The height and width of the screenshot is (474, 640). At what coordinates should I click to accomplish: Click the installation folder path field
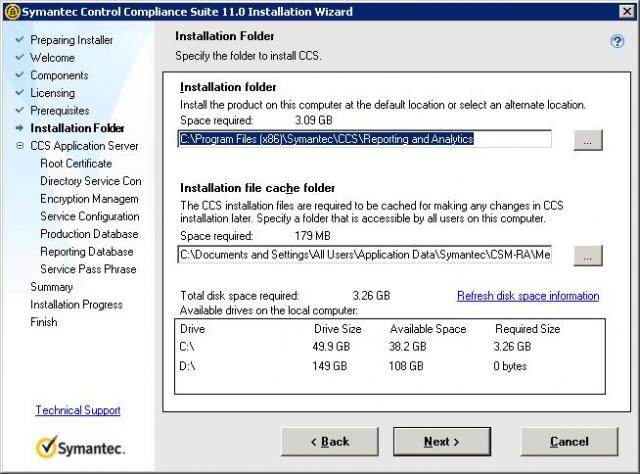[364, 139]
